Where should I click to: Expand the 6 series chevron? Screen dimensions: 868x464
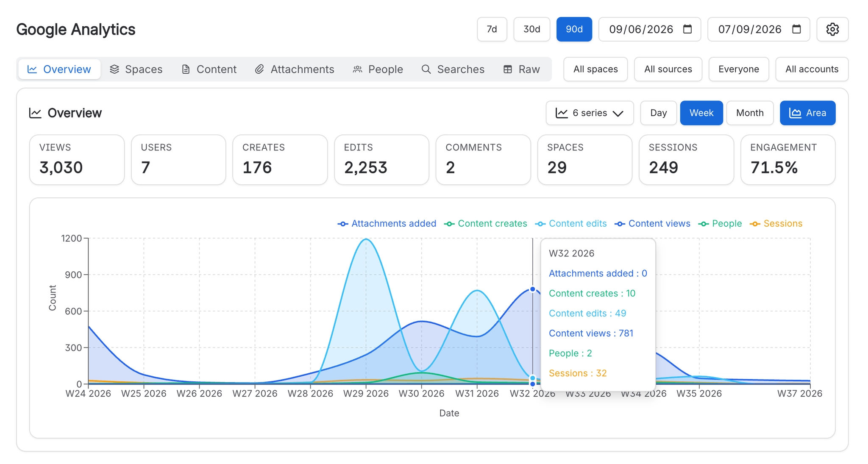point(618,113)
